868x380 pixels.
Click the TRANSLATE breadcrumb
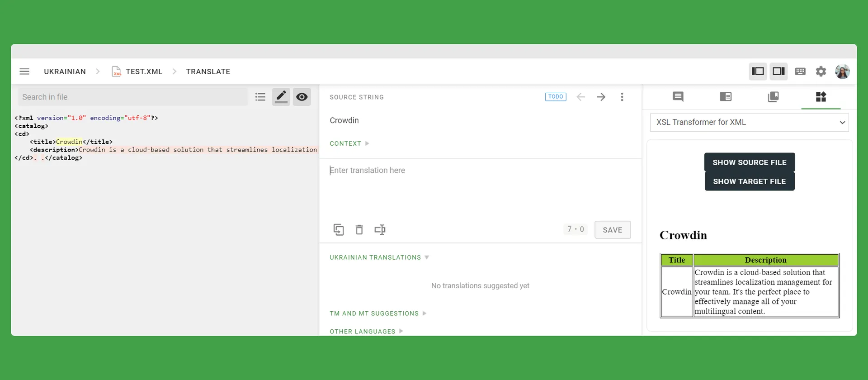[208, 71]
